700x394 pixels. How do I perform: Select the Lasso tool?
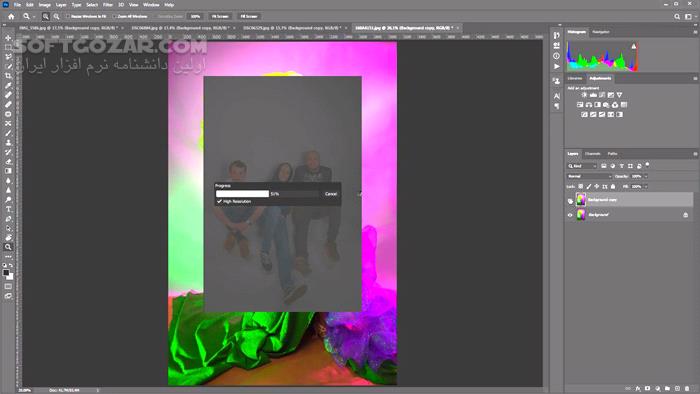tap(8, 57)
